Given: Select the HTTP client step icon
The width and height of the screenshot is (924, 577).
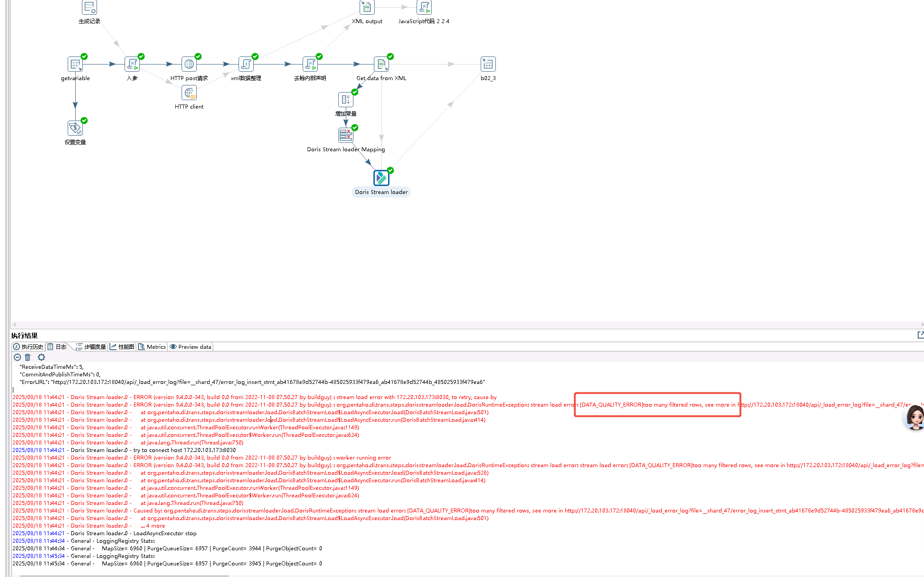Looking at the screenshot, I should coord(189,93).
